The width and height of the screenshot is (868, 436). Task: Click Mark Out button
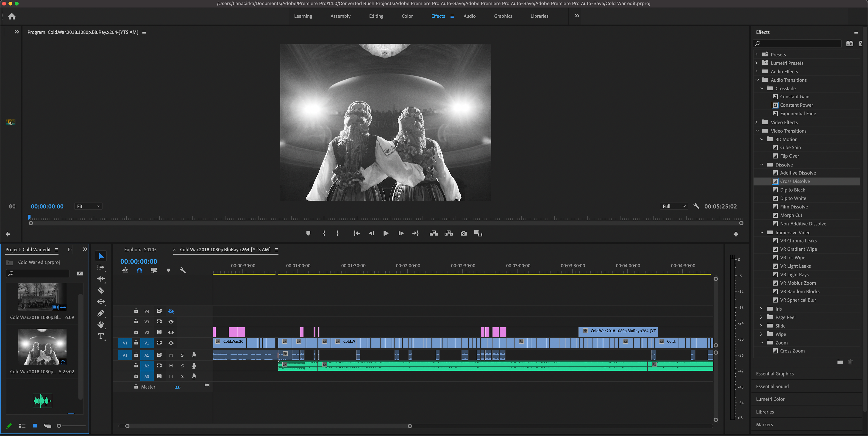pyautogui.click(x=337, y=233)
